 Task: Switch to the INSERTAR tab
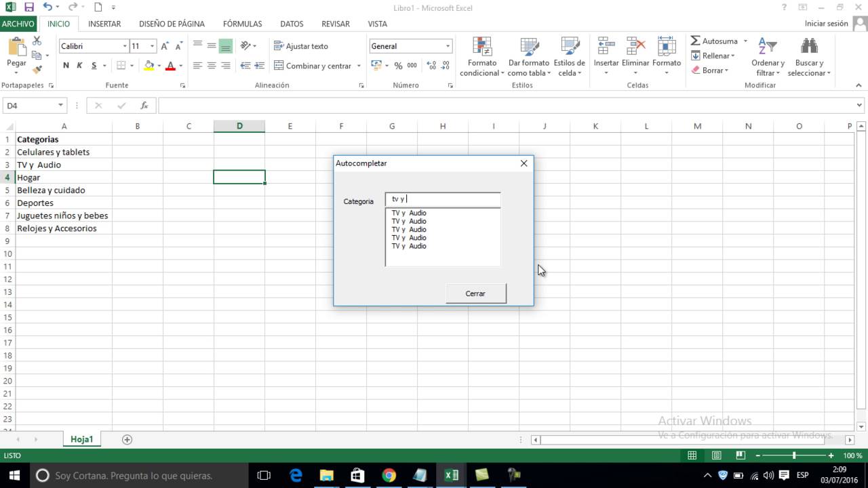(x=104, y=24)
